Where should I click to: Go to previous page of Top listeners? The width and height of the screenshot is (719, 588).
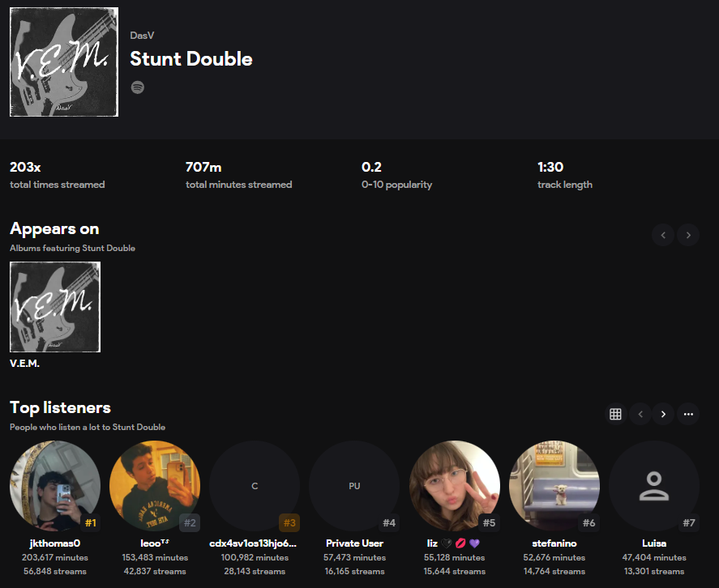pos(640,414)
